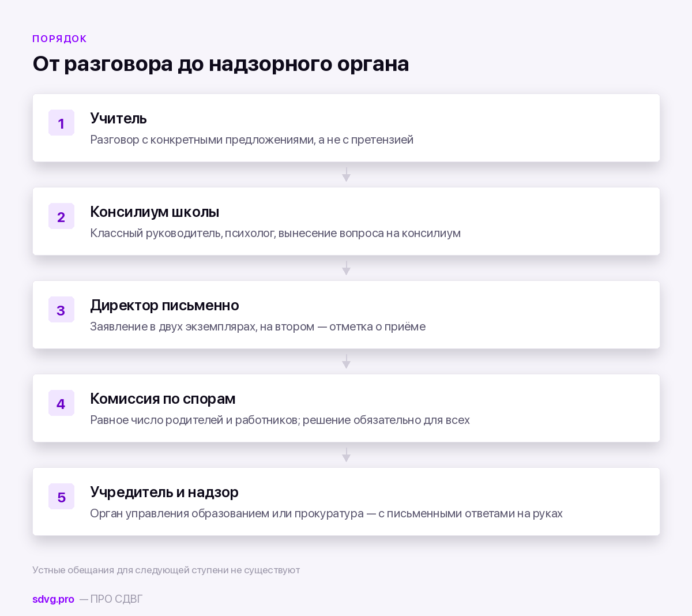The width and height of the screenshot is (692, 616).
Task: Click the 'ПОРЯДОК' label above the title
Action: pyautogui.click(x=59, y=39)
